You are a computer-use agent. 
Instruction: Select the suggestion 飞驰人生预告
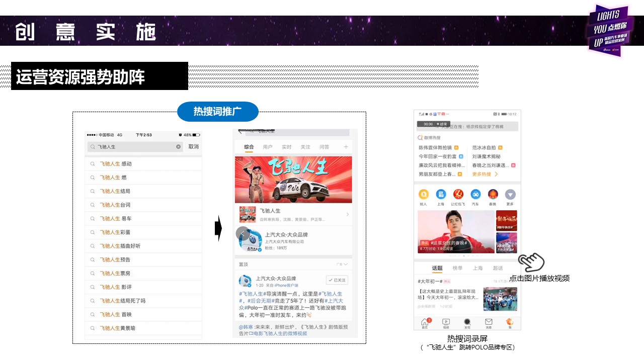coord(143,259)
